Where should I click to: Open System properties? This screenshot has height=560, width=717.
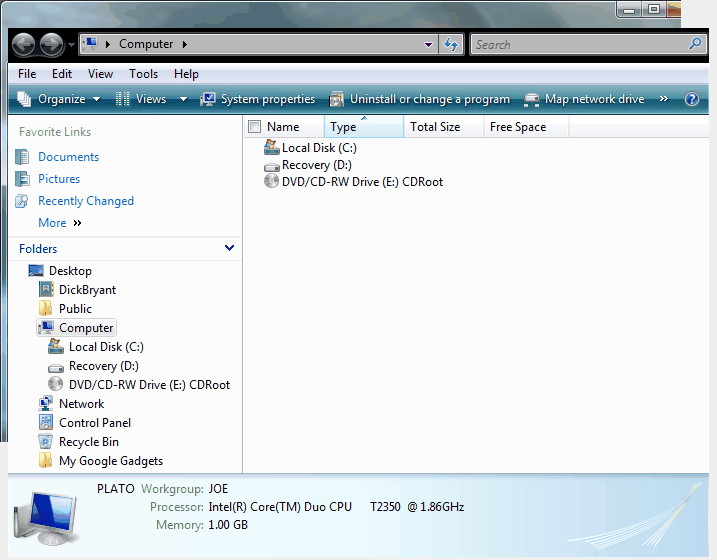point(258,99)
